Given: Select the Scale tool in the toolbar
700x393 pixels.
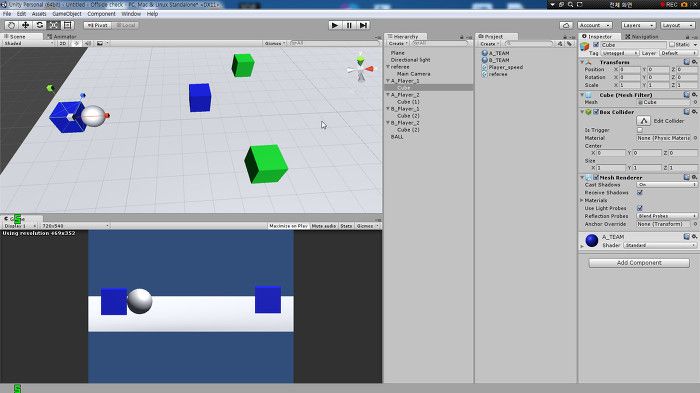Looking at the screenshot, I should [54, 25].
